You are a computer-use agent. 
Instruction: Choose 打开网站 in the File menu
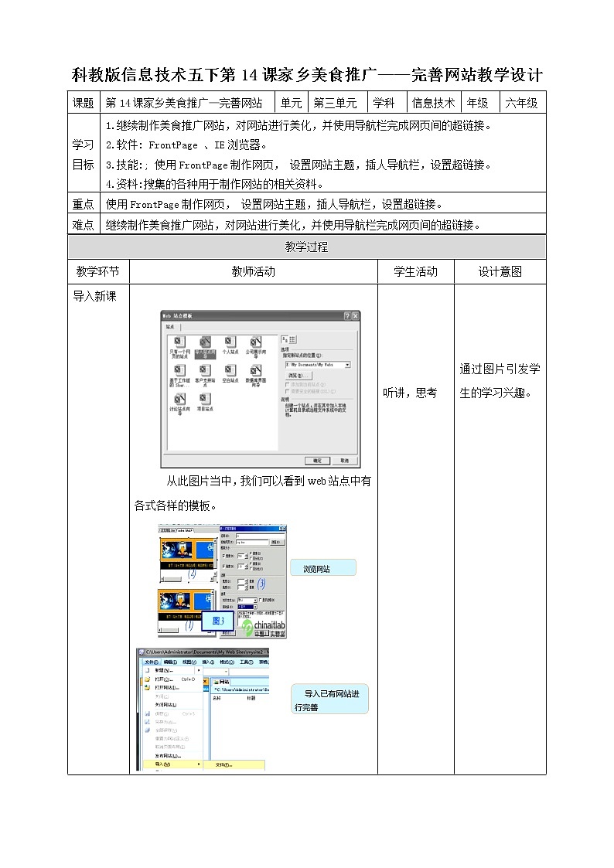[173, 688]
